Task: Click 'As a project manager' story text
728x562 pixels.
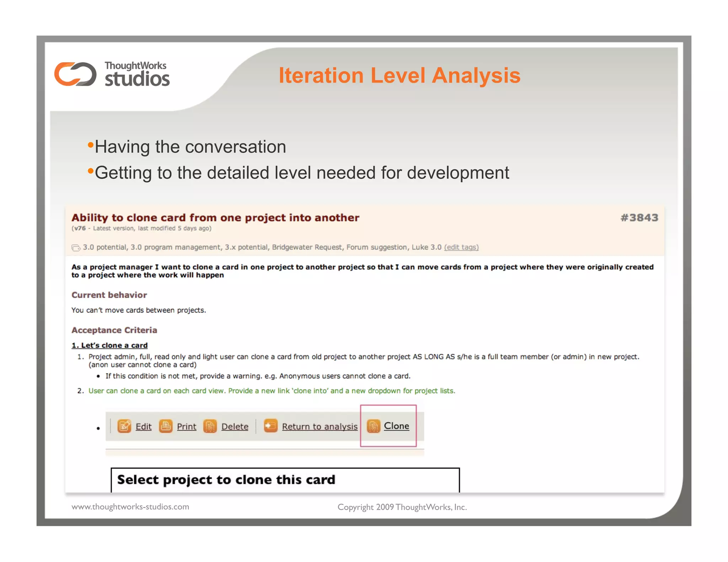Action: coord(363,271)
